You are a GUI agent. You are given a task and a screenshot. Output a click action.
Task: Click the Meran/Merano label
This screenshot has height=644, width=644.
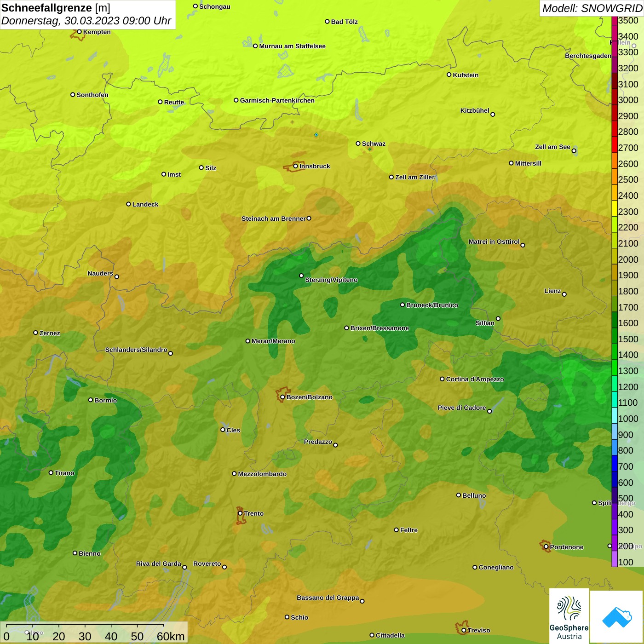pos(273,341)
